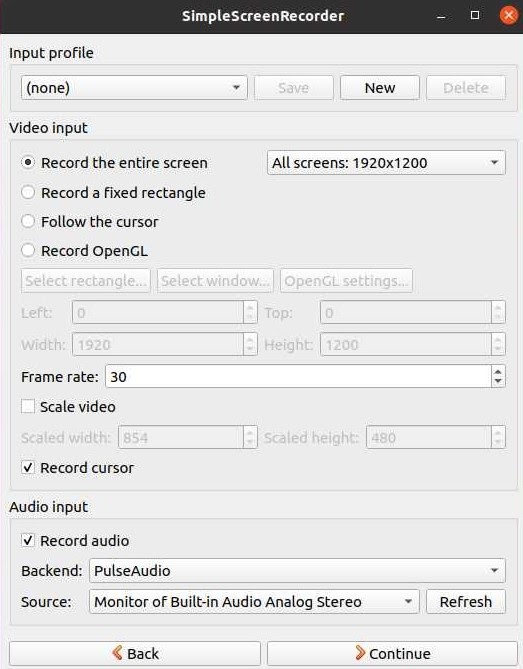Click the Width input field

coord(158,344)
